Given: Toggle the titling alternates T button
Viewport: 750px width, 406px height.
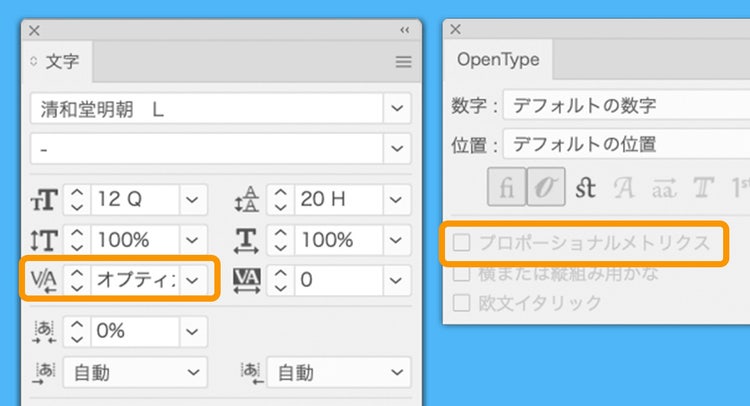Looking at the screenshot, I should coord(703,187).
